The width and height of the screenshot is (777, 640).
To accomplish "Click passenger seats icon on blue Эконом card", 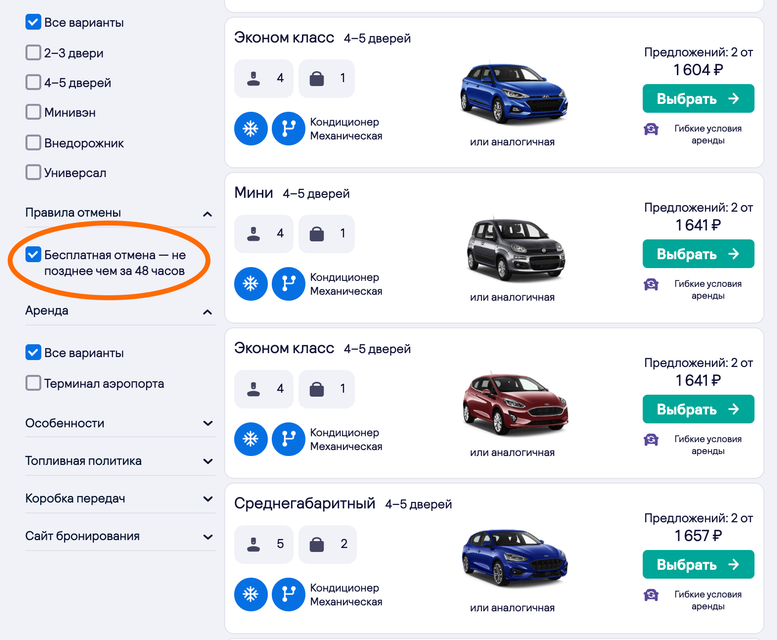I will pos(253,78).
